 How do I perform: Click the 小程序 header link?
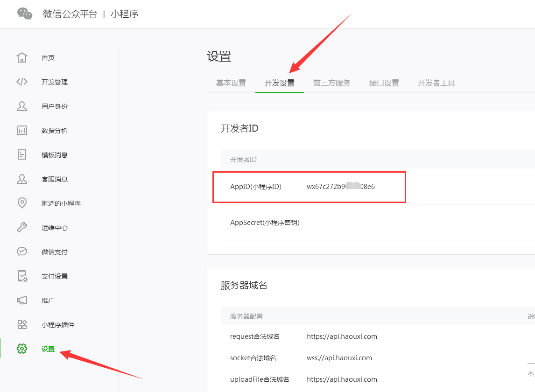(x=125, y=14)
